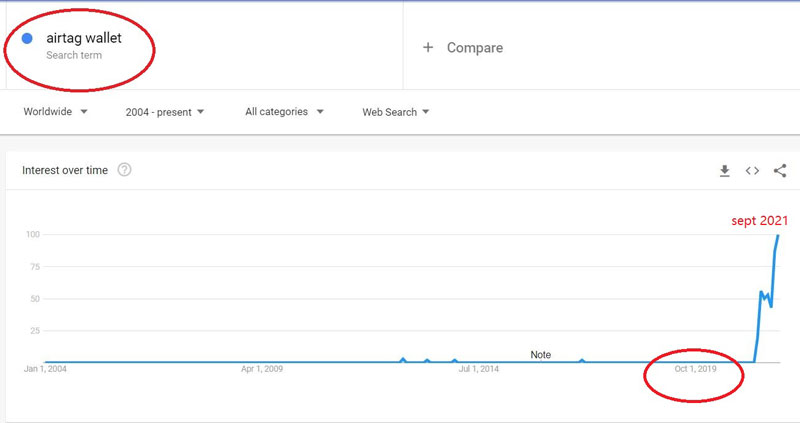Click the Interest over time heading
This screenshot has width=800, height=423.
[65, 170]
